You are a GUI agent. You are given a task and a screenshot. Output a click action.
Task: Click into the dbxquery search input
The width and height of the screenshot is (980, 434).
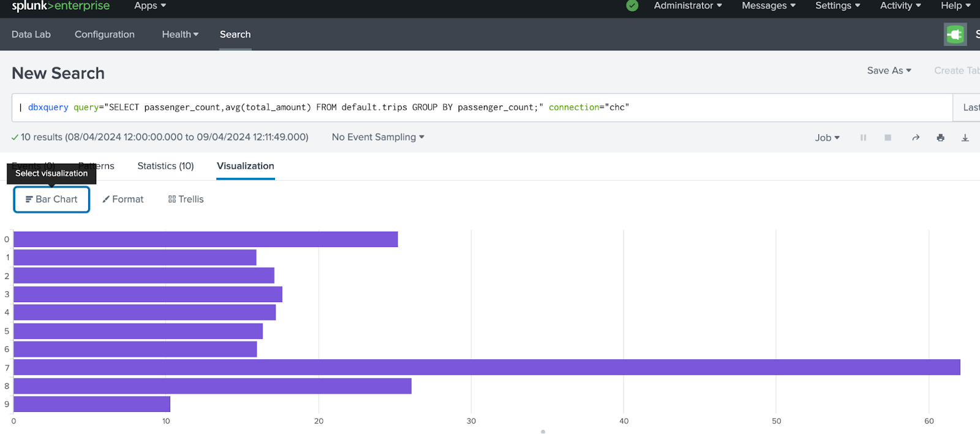(x=478, y=107)
